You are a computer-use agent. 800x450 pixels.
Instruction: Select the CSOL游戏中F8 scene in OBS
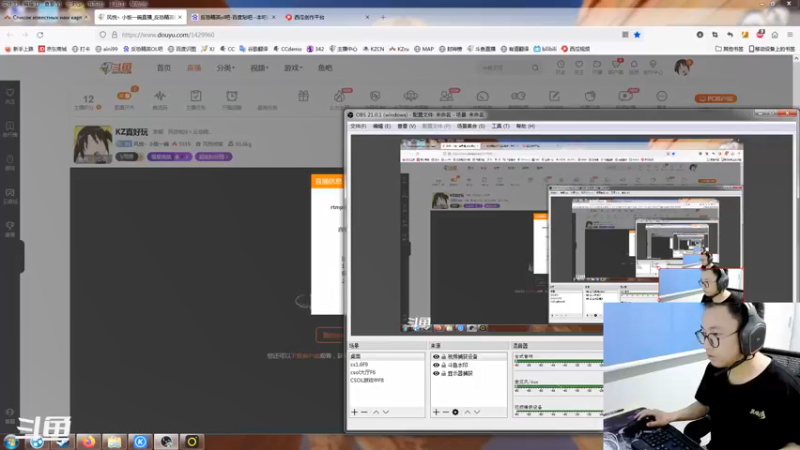[x=386, y=381]
